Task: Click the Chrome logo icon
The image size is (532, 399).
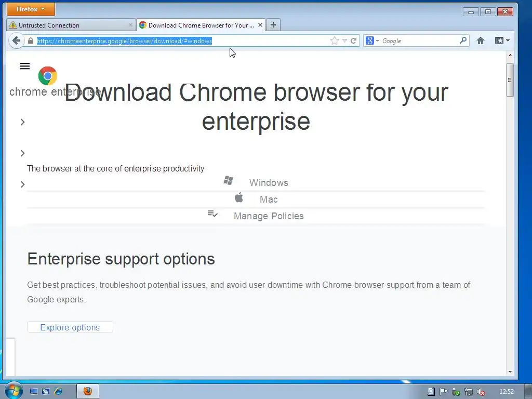Action: 48,76
